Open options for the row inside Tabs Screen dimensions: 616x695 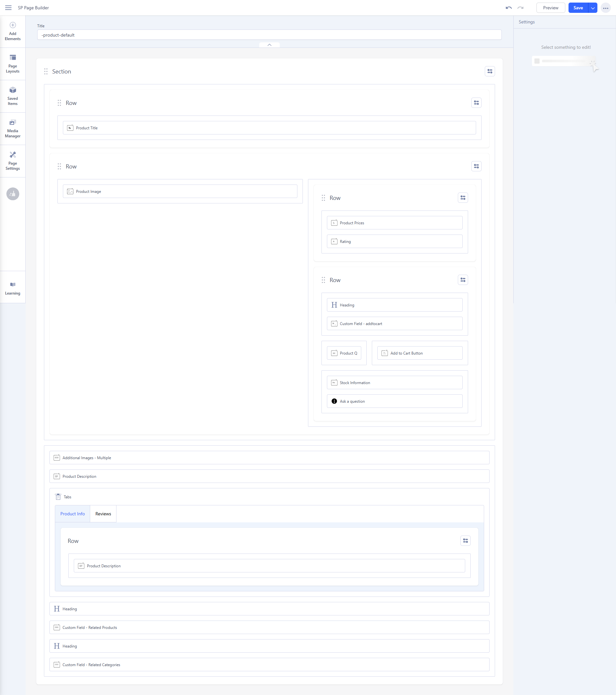[x=466, y=541]
